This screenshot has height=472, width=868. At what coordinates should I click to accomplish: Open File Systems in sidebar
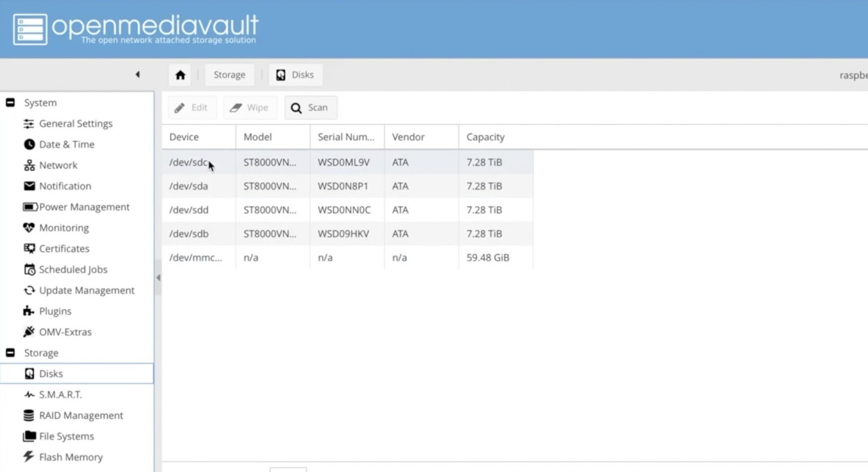click(x=66, y=436)
